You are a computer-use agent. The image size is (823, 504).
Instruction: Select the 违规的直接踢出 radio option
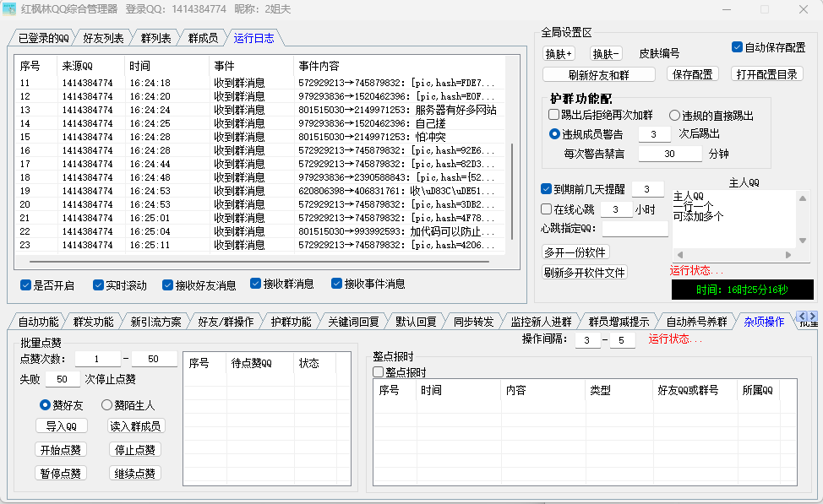pyautogui.click(x=675, y=115)
